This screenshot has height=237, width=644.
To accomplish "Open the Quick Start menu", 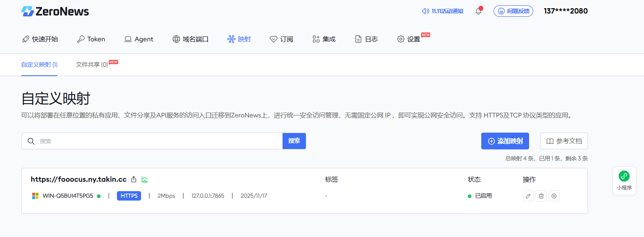I will [x=40, y=39].
